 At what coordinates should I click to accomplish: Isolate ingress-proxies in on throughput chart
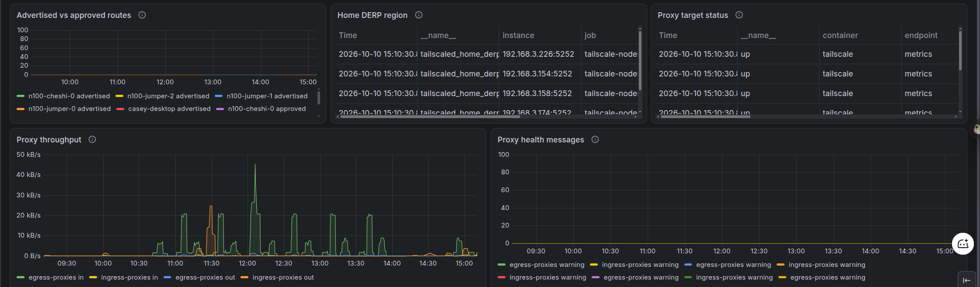(x=129, y=277)
